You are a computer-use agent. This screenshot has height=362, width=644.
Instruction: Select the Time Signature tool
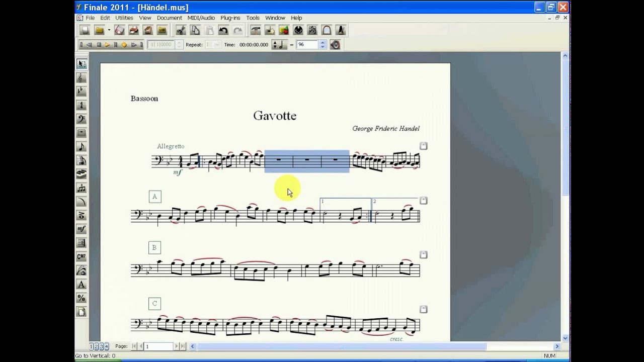click(x=82, y=105)
